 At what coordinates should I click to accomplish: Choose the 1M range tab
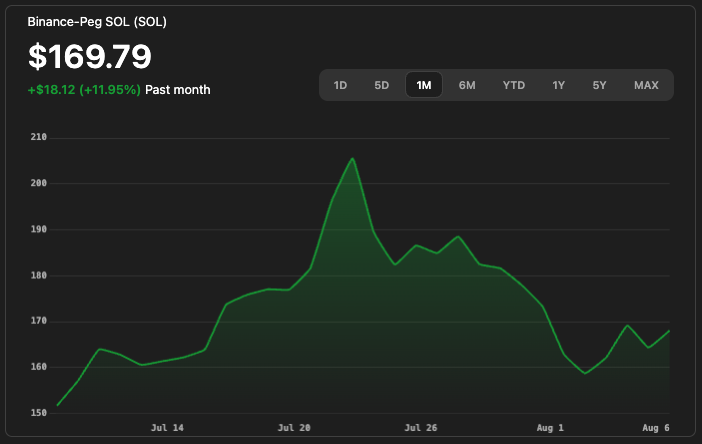click(x=424, y=85)
